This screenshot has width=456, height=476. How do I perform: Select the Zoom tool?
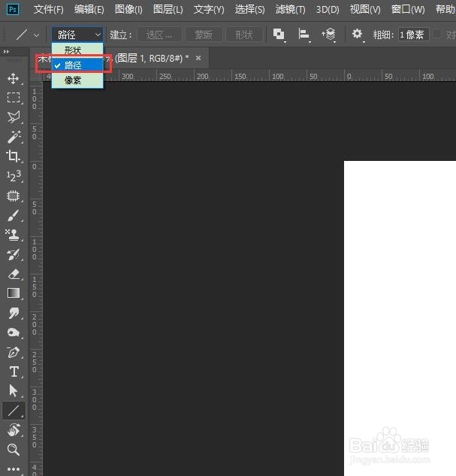14,450
